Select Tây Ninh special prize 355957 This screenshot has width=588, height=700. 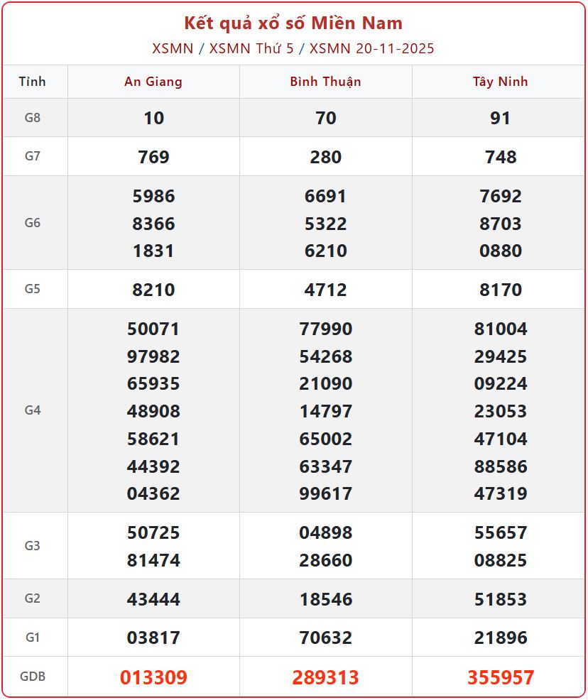[x=500, y=677]
